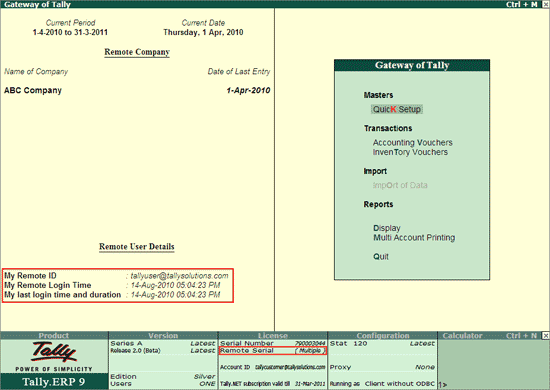
Task: Click the Product panel header
Action: tap(54, 336)
